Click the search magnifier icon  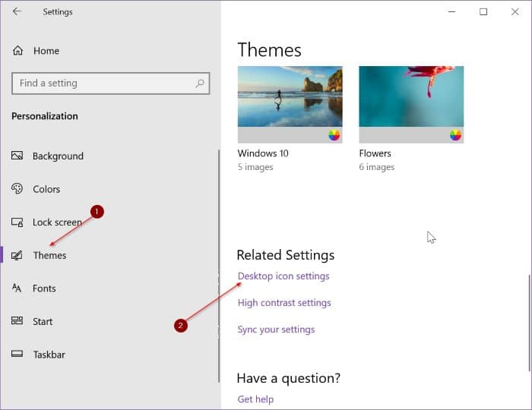[199, 83]
